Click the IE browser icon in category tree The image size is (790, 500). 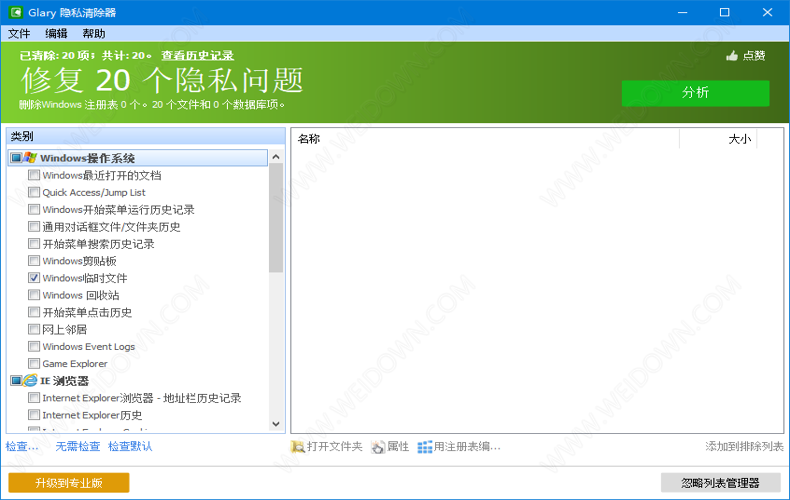(x=31, y=381)
